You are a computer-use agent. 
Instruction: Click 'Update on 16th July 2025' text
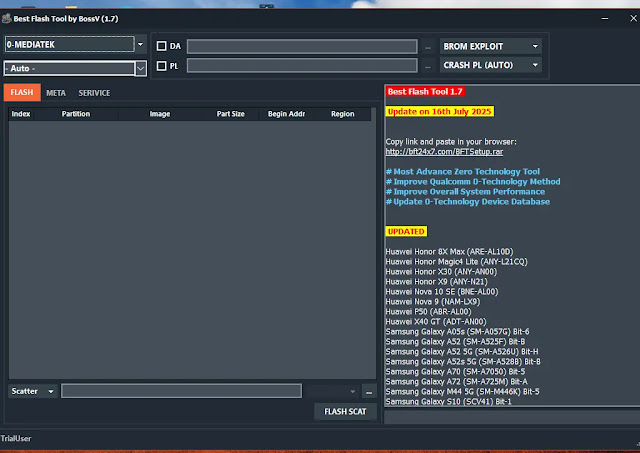pos(440,111)
